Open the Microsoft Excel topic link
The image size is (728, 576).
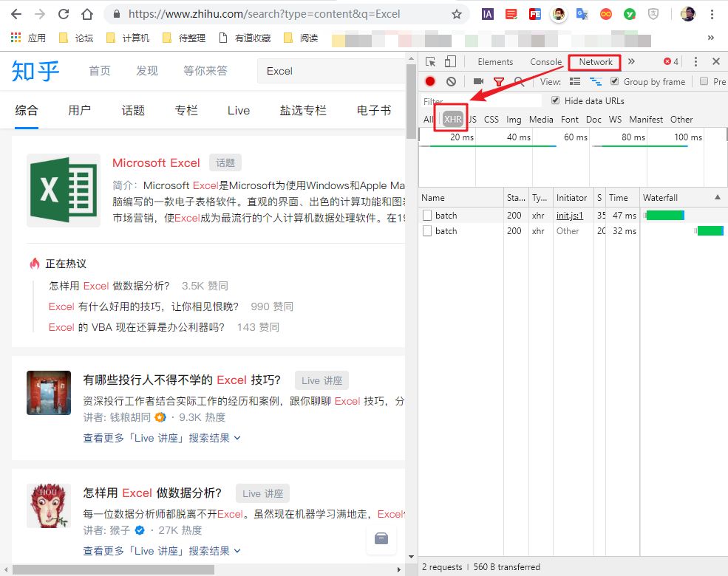pyautogui.click(x=156, y=162)
